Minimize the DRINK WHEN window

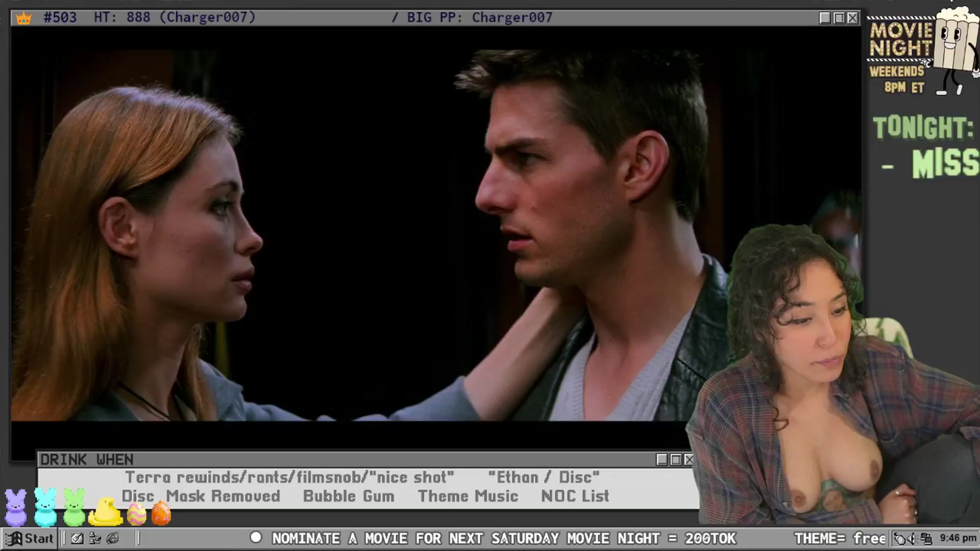[x=662, y=460]
